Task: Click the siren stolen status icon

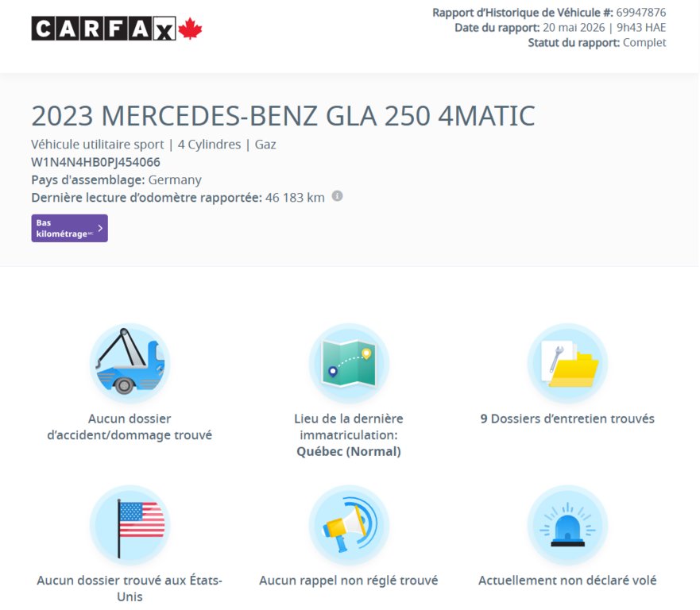Action: click(567, 525)
